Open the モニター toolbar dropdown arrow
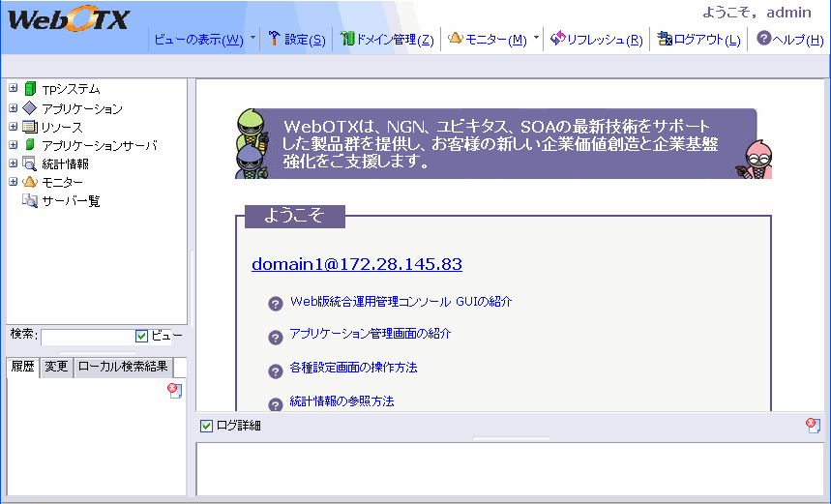 (536, 40)
